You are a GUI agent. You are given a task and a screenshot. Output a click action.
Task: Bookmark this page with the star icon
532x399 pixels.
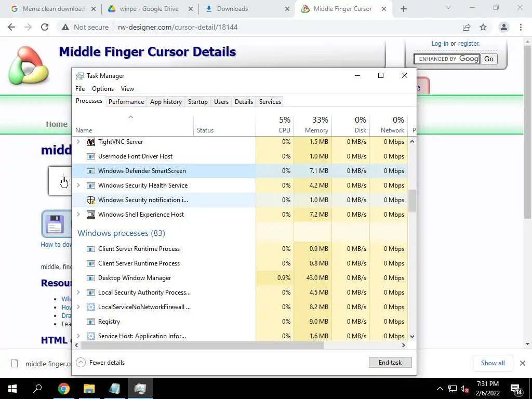(x=483, y=27)
